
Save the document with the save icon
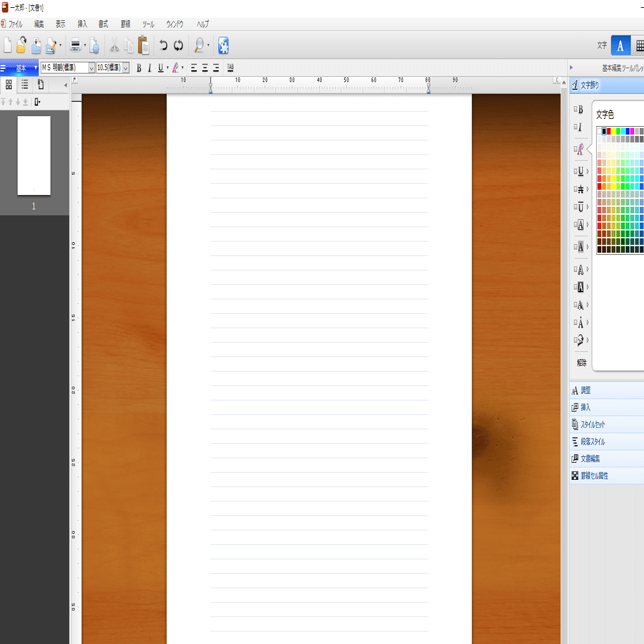tap(36, 45)
